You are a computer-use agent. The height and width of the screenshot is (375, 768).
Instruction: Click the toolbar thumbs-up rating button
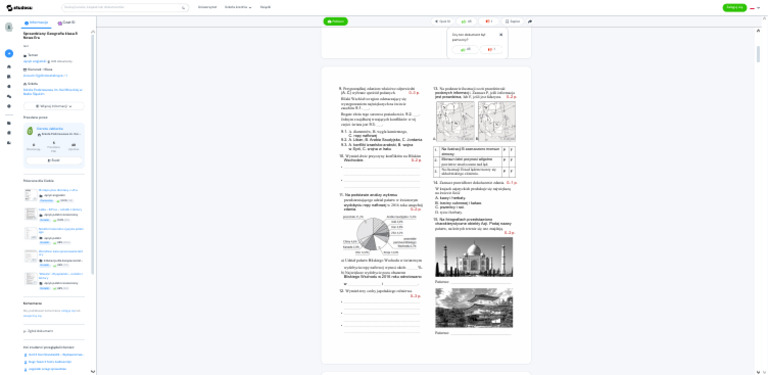466,22
